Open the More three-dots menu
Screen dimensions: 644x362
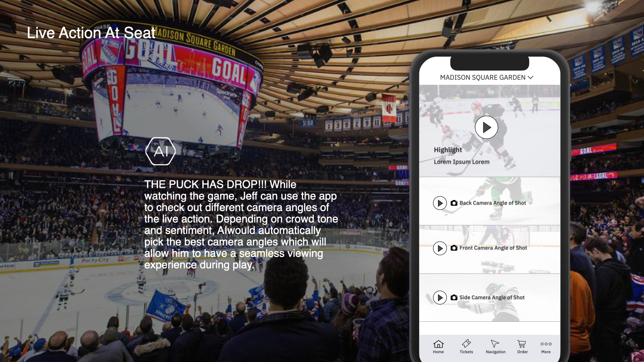click(546, 344)
